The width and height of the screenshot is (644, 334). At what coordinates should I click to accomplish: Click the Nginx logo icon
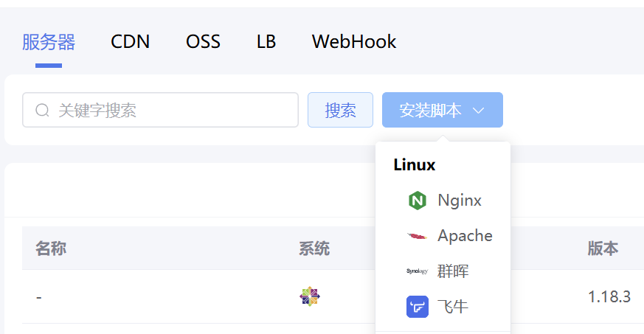(x=418, y=201)
